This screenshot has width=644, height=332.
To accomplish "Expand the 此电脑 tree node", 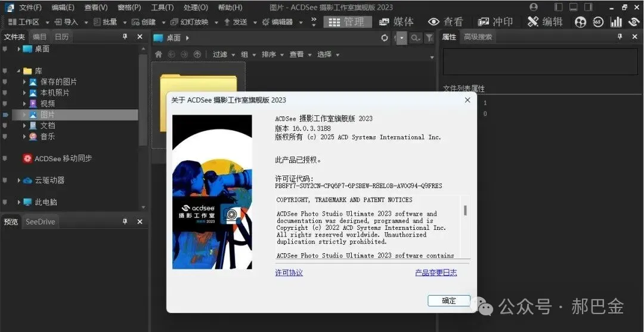I will (x=18, y=202).
